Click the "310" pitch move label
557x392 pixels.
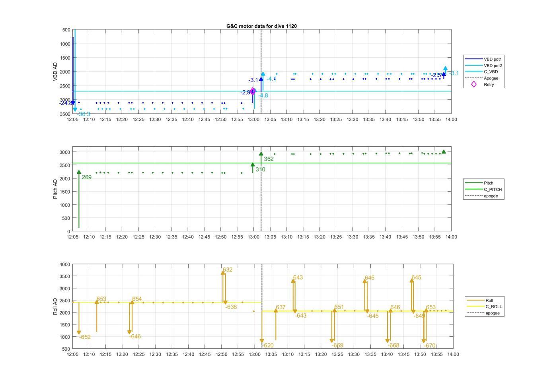coord(260,169)
